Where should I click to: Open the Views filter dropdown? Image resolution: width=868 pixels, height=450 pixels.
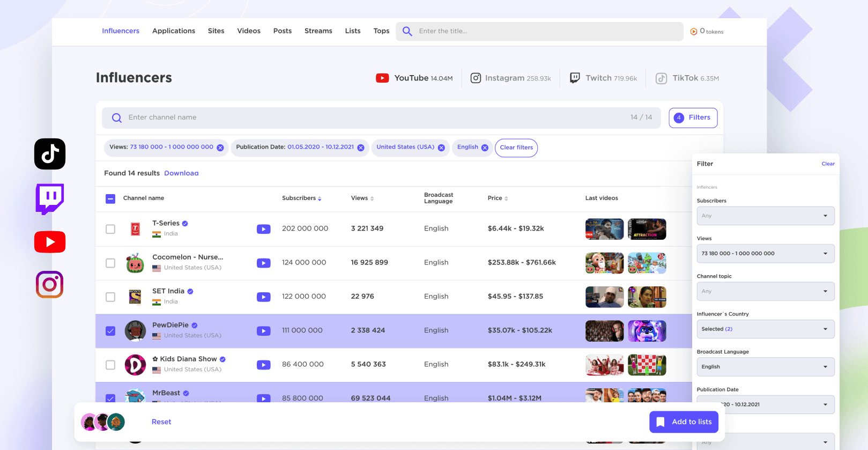[766, 253]
